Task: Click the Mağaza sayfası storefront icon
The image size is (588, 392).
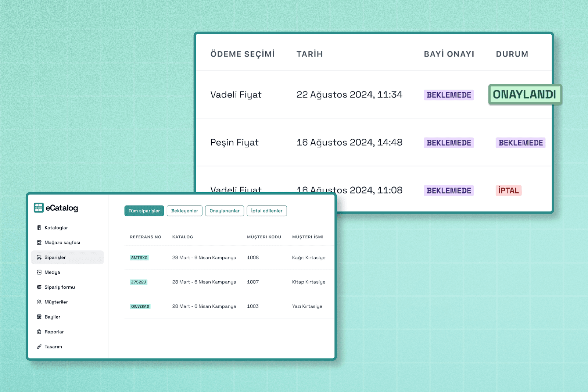Action: click(39, 243)
